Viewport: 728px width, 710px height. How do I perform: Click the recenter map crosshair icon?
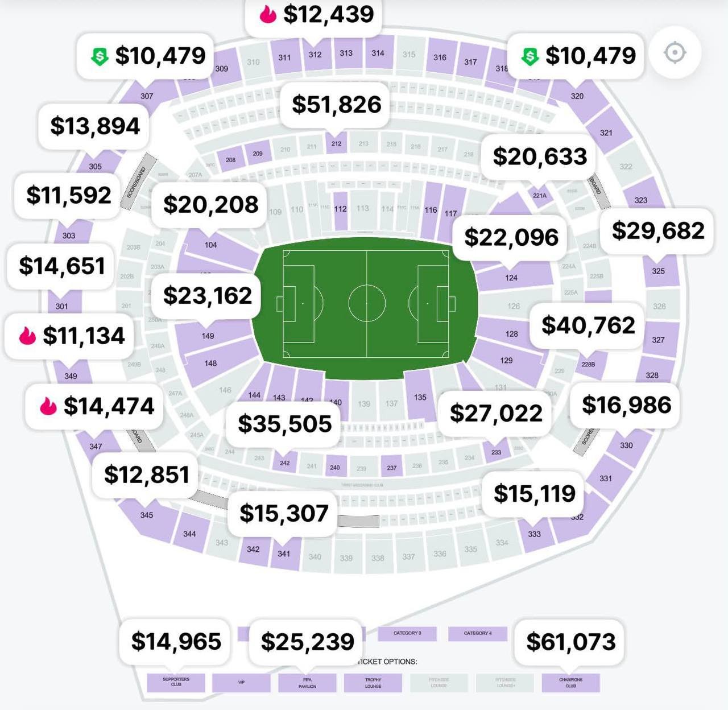coord(675,53)
